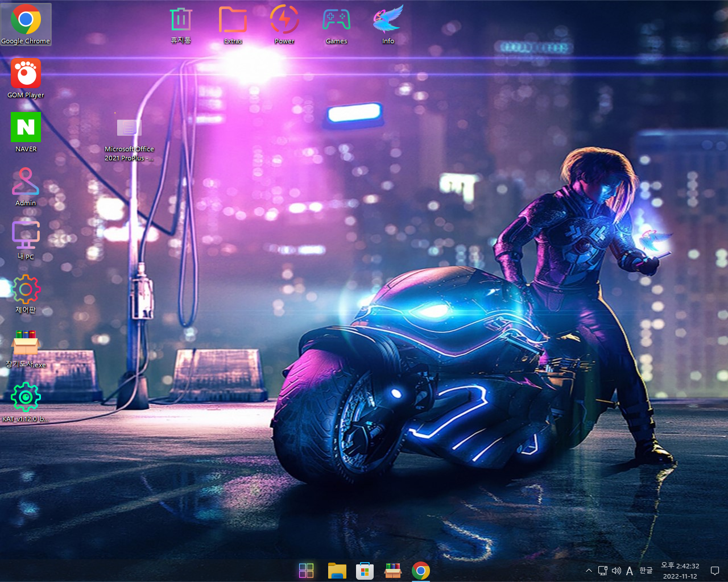Viewport: 728px width, 582px height.
Task: Select the GOM Player desktop shortcut
Action: 26,78
